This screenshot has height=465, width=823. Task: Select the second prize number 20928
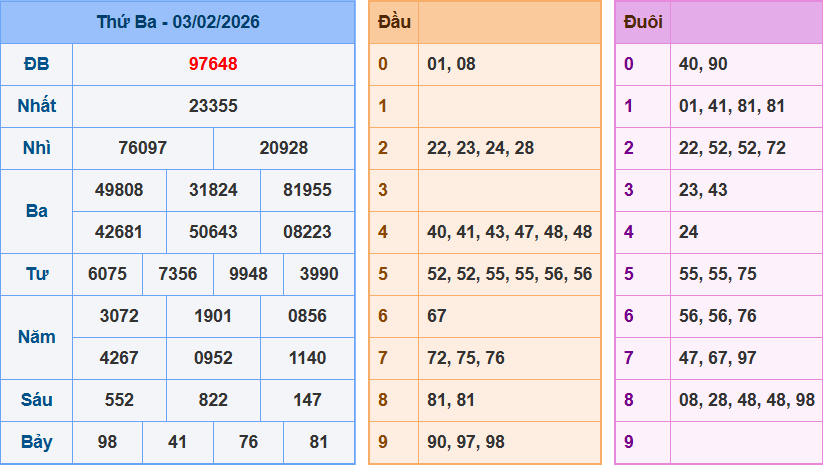pos(284,148)
